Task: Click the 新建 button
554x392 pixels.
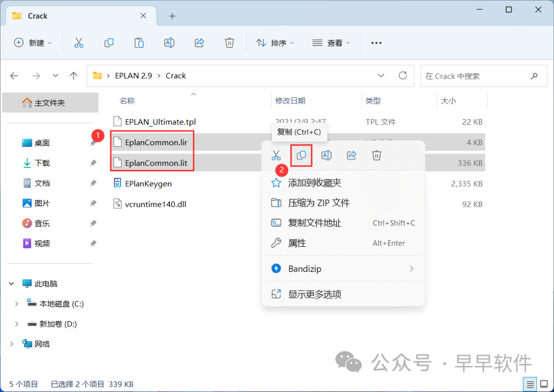Action: point(33,43)
